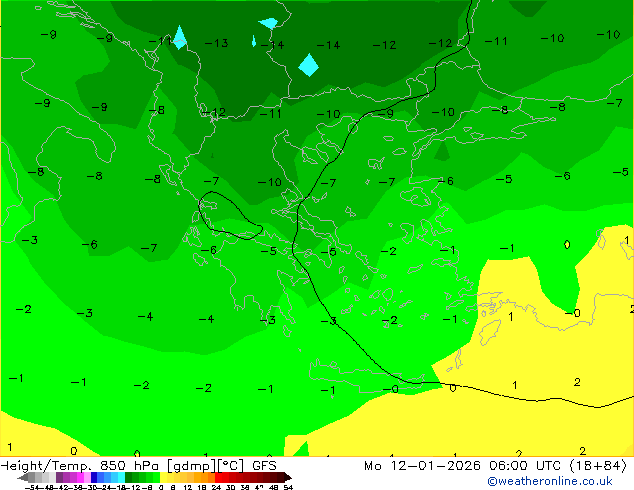Select the '850 hPa' level text
The height and width of the screenshot is (490, 634).
click(x=129, y=466)
